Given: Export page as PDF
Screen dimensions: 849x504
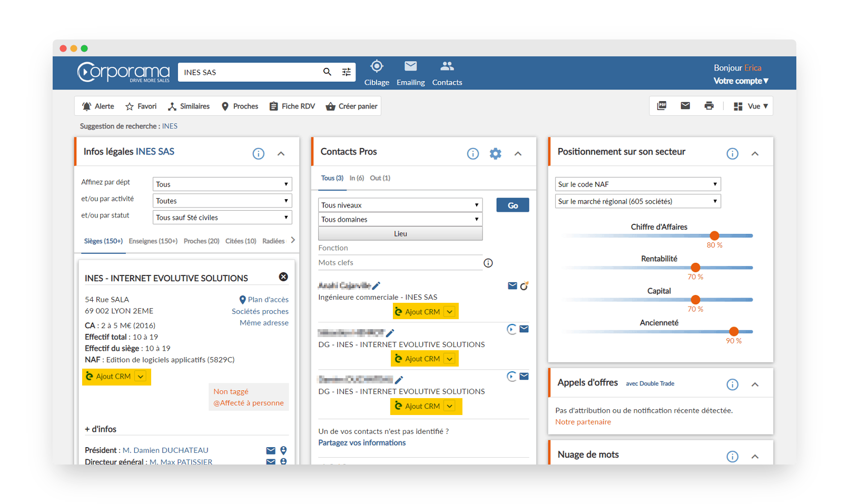Looking at the screenshot, I should coord(662,106).
